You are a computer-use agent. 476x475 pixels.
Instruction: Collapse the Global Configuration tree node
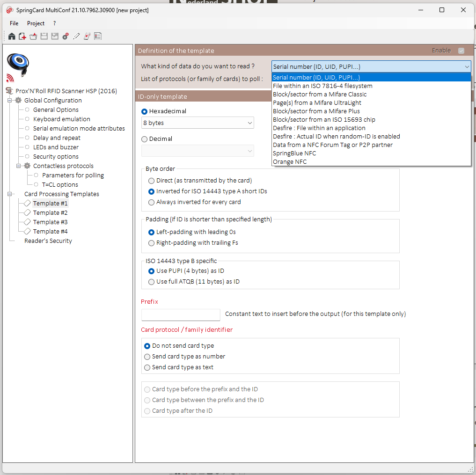[9, 100]
